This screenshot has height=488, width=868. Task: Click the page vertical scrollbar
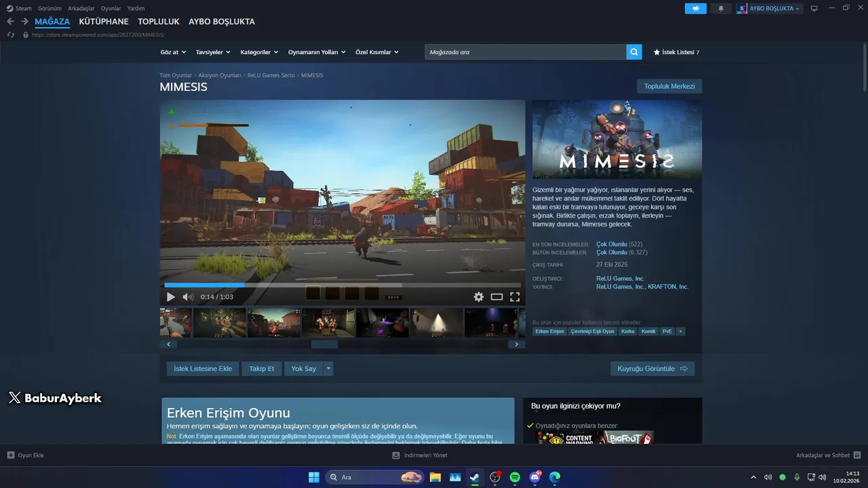click(x=864, y=68)
